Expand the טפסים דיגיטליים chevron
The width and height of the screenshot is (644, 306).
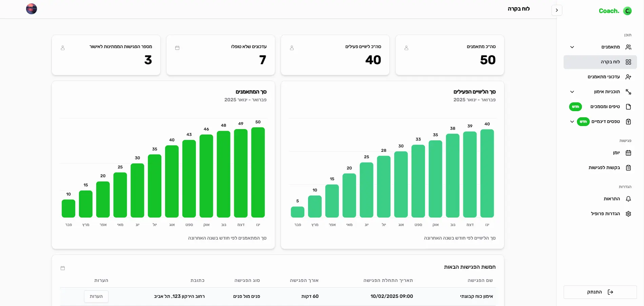pyautogui.click(x=572, y=122)
